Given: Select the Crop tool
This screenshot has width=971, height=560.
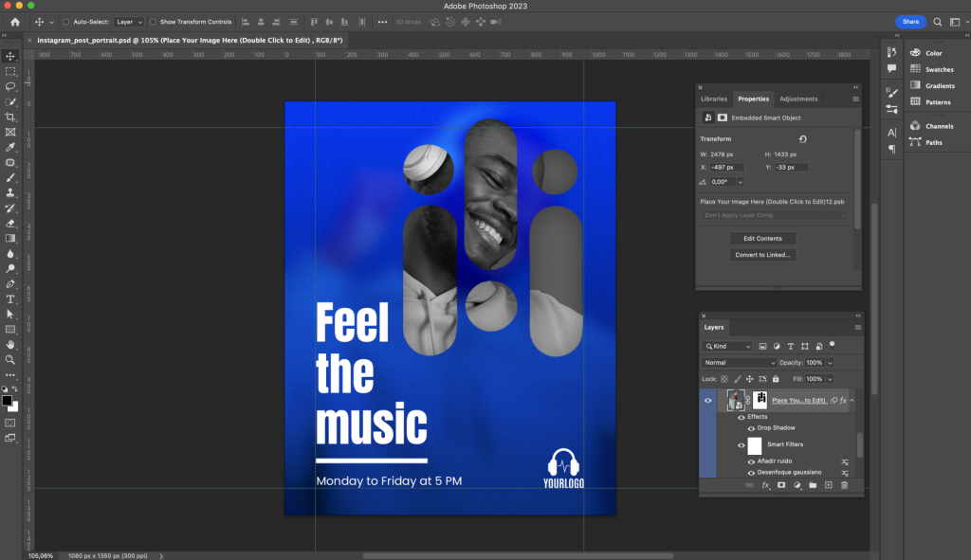Looking at the screenshot, I should pyautogui.click(x=10, y=117).
